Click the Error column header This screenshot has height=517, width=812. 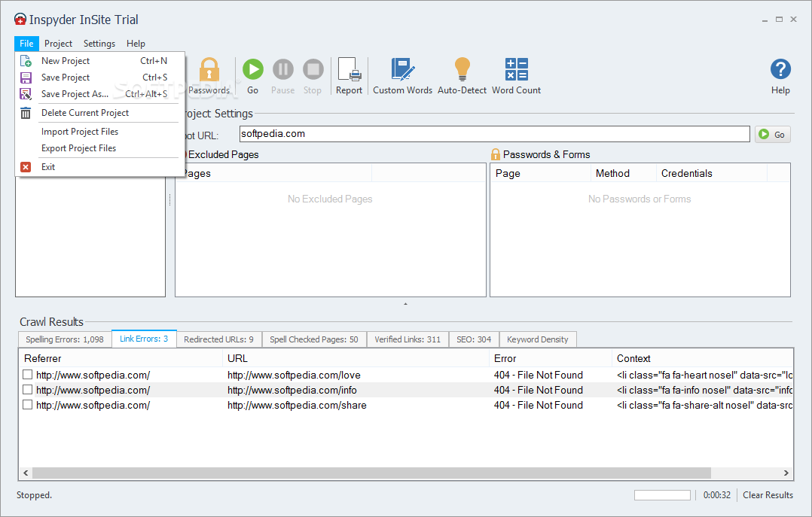pyautogui.click(x=551, y=359)
